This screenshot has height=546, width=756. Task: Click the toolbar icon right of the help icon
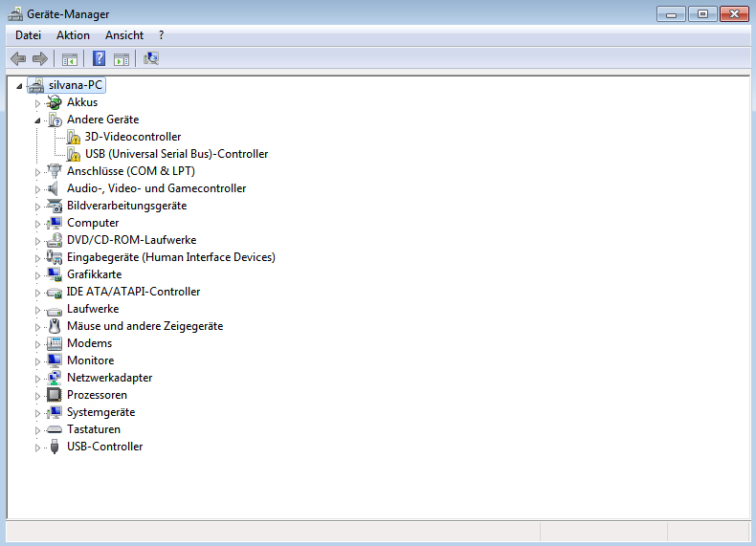tap(122, 59)
